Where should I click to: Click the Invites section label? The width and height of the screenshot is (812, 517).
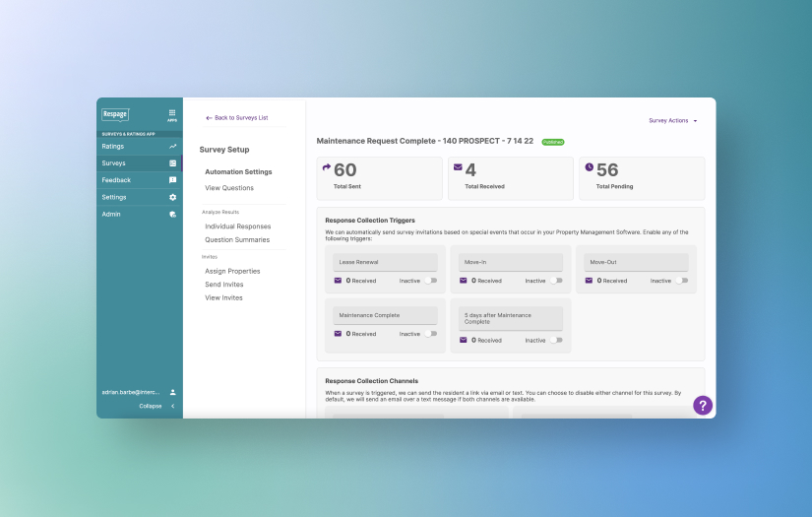210,257
